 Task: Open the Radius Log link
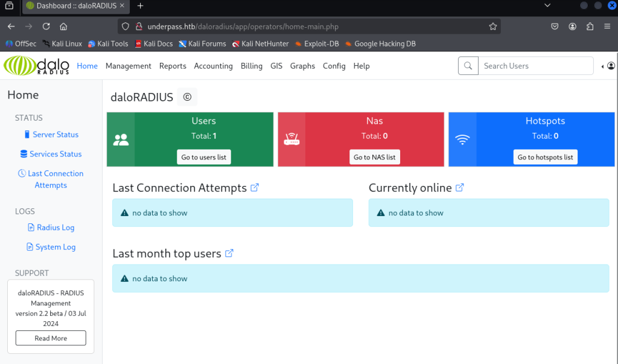(x=56, y=228)
